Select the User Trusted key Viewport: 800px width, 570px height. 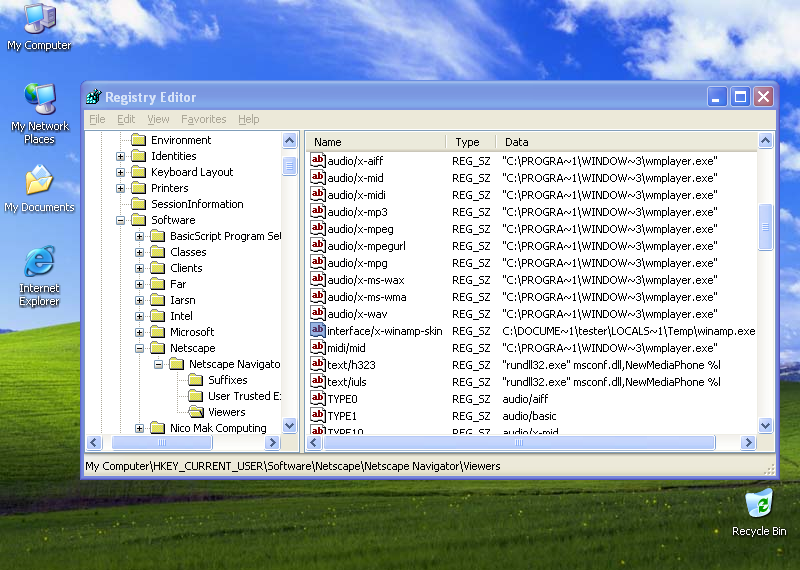(244, 396)
